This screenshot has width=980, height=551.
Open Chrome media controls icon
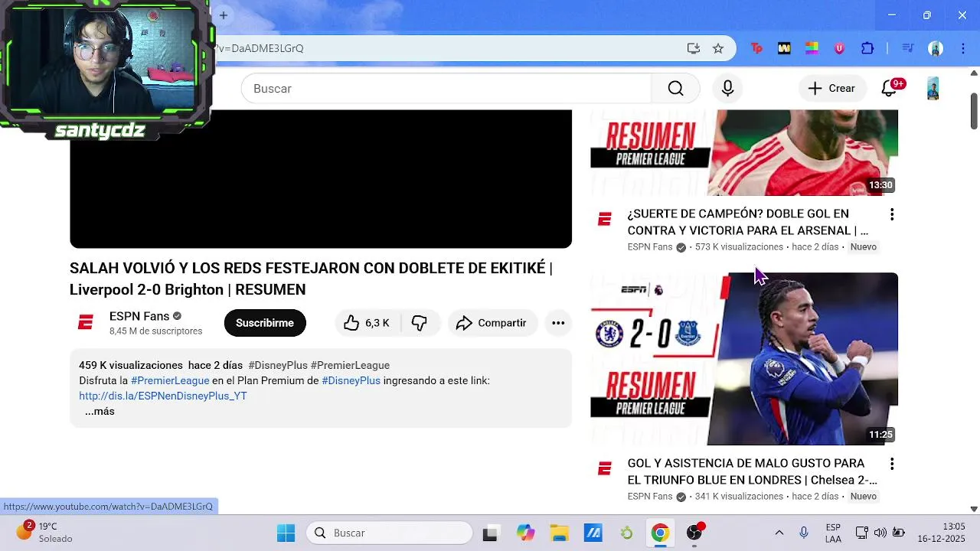pyautogui.click(x=908, y=48)
